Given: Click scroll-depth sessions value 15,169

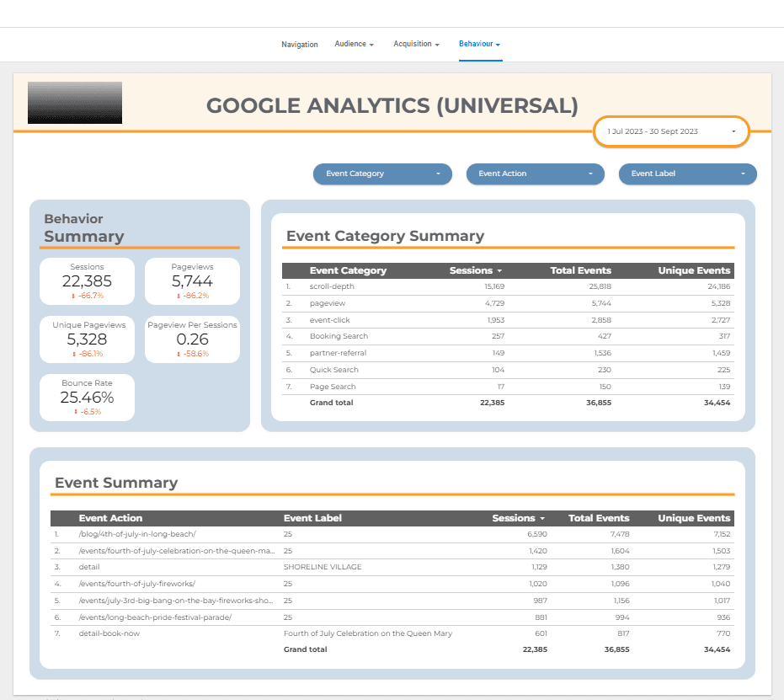Looking at the screenshot, I should 494,286.
